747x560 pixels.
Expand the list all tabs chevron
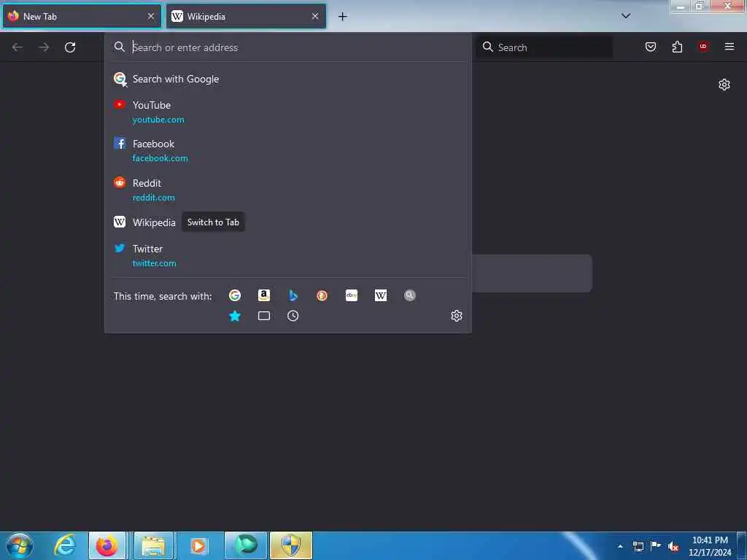pyautogui.click(x=626, y=16)
